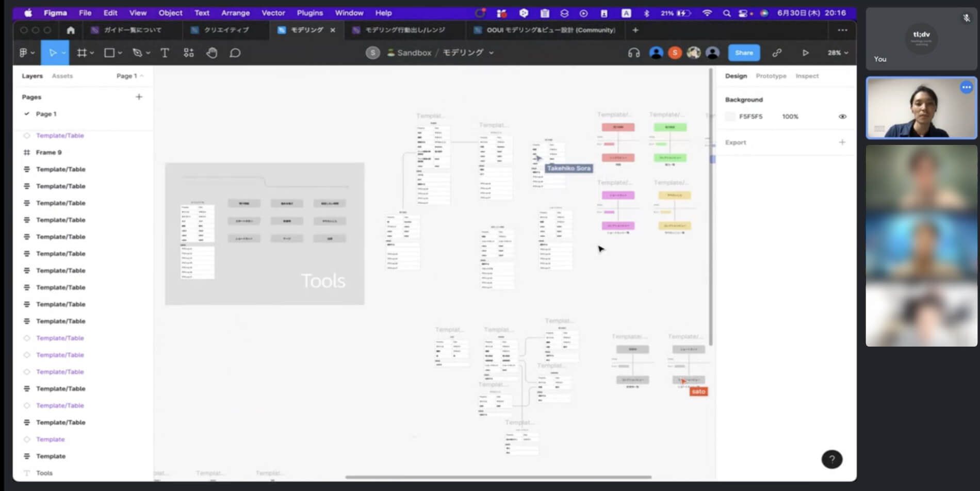
Task: Switch to the Inspect tab
Action: 807,76
